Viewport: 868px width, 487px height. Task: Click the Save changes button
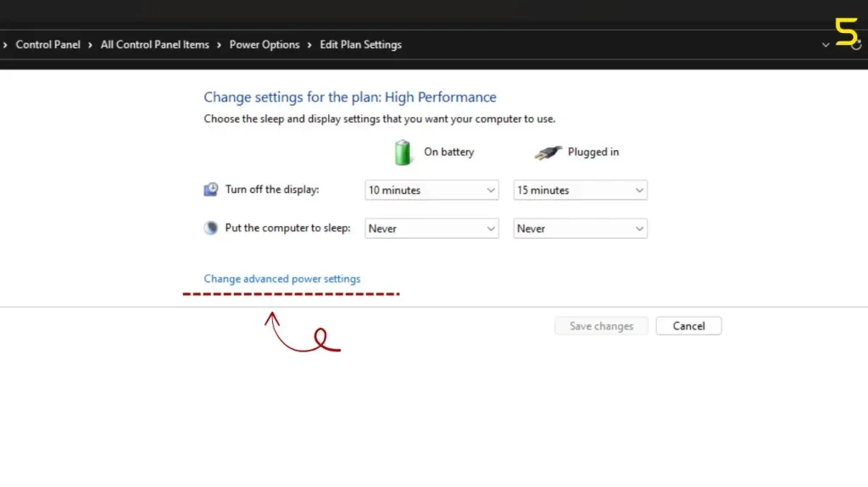point(601,326)
